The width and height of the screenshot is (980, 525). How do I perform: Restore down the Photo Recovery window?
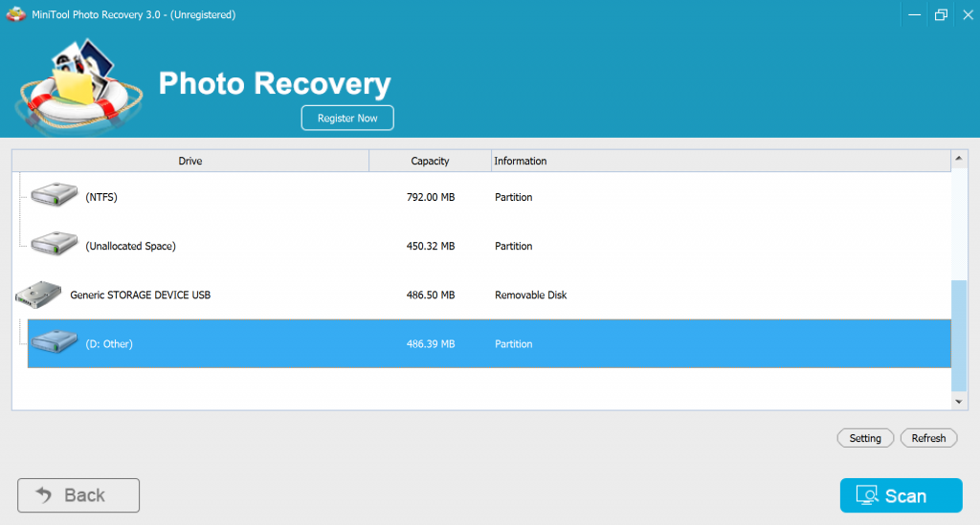(941, 15)
